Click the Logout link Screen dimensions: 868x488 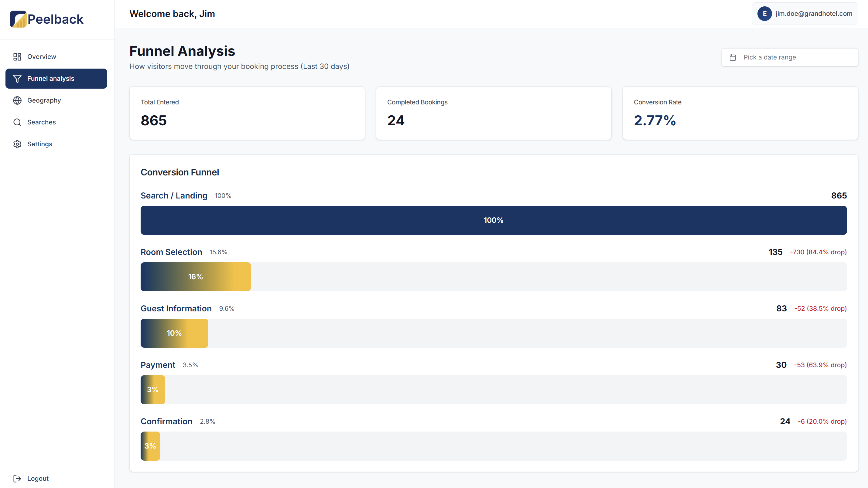(37, 478)
